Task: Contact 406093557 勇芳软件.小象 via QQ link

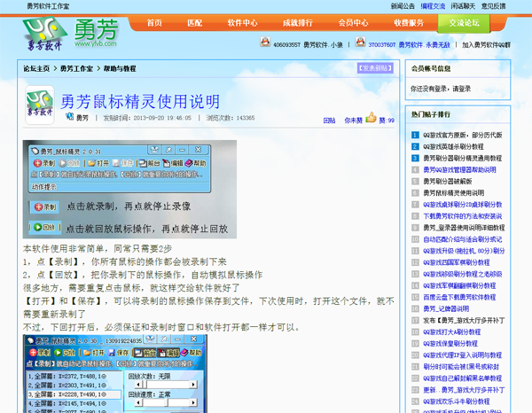Action: [308, 45]
